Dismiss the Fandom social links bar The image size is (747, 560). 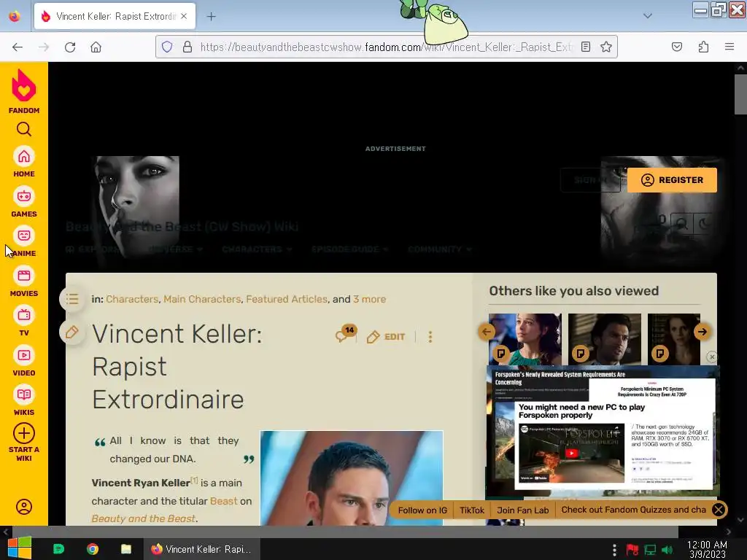(x=719, y=510)
